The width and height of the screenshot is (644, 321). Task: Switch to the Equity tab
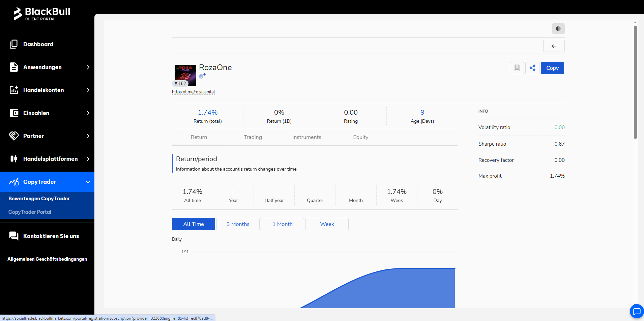(x=361, y=137)
